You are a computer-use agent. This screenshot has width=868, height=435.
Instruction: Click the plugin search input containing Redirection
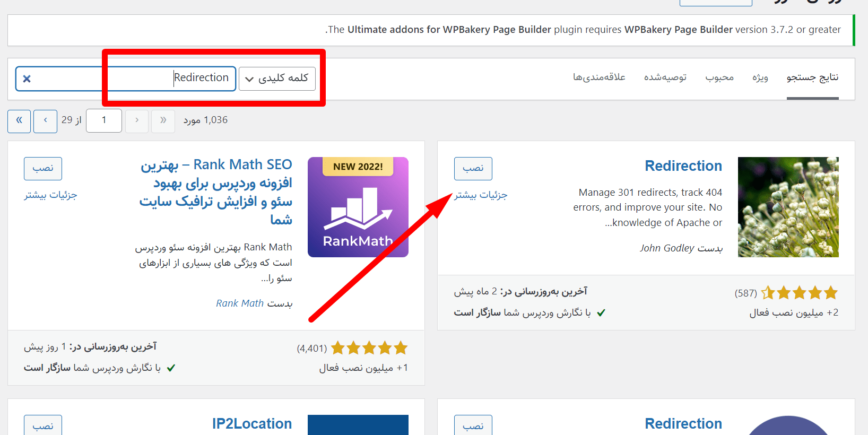[x=126, y=79]
